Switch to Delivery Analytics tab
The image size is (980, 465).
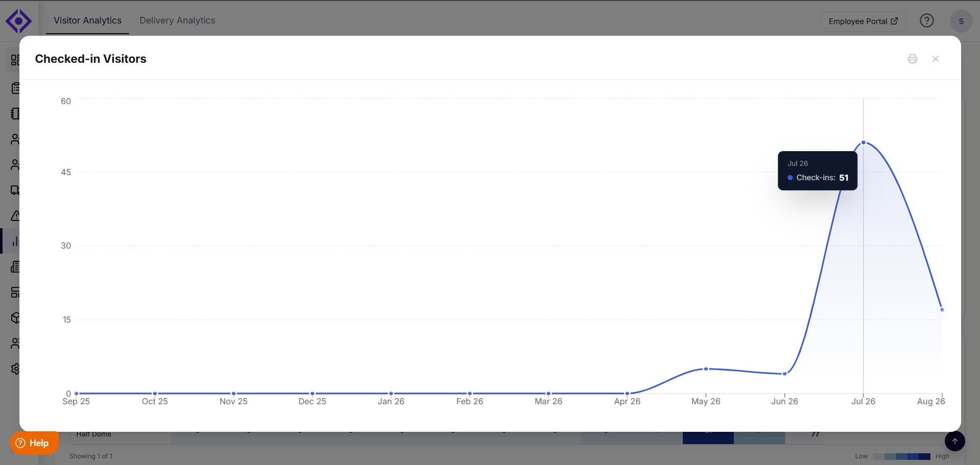click(x=177, y=20)
